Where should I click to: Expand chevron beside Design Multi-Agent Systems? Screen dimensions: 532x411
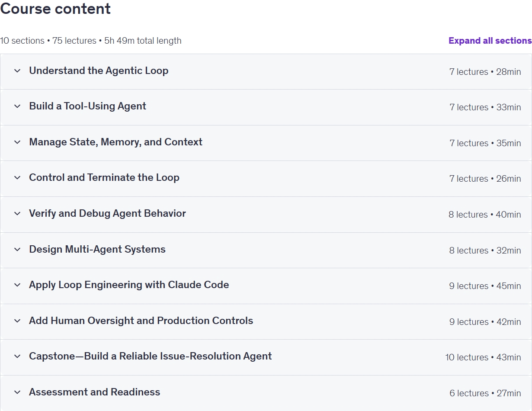coord(17,250)
